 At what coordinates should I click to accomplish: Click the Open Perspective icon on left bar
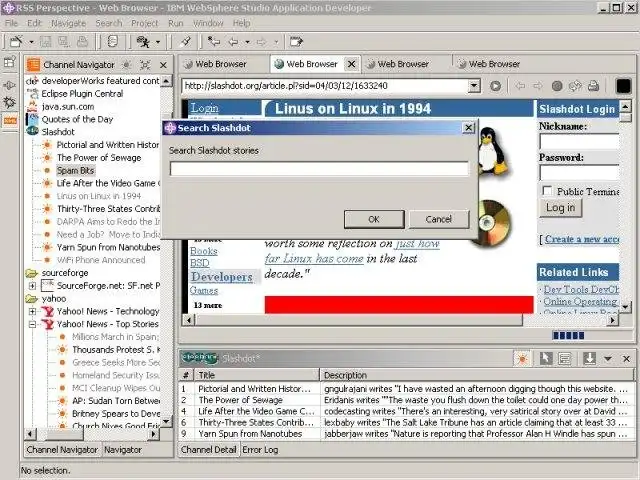click(9, 62)
